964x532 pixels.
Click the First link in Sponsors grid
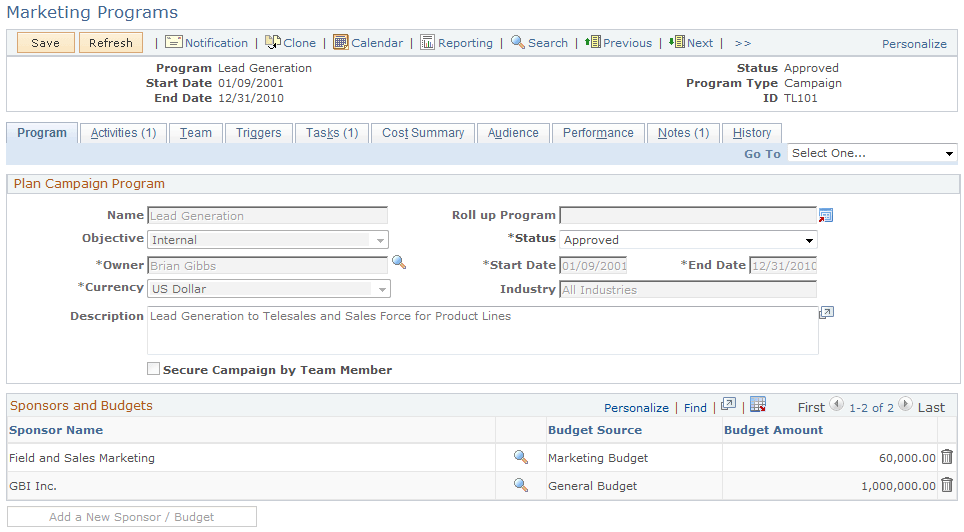811,407
